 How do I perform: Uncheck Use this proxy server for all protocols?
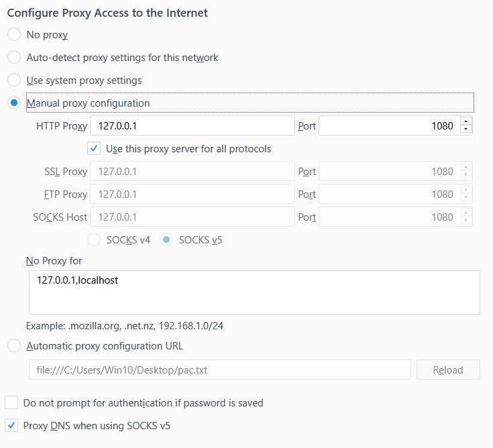(x=94, y=148)
